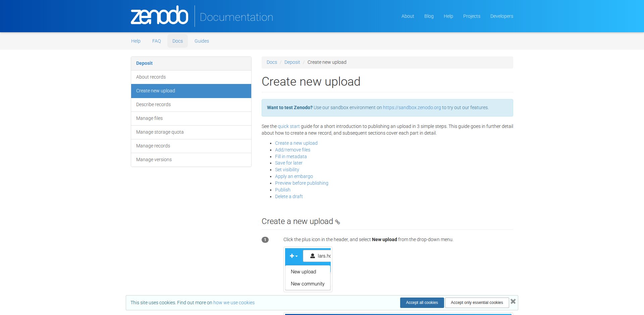Screen dimensions: 644x315
Task: Open the About page in the header
Action: 408,16
